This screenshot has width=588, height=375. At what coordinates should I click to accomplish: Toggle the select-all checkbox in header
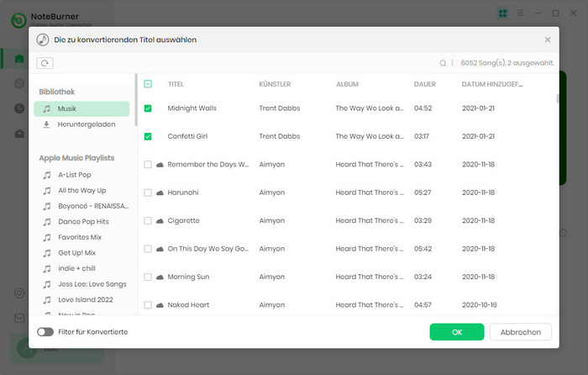[148, 84]
